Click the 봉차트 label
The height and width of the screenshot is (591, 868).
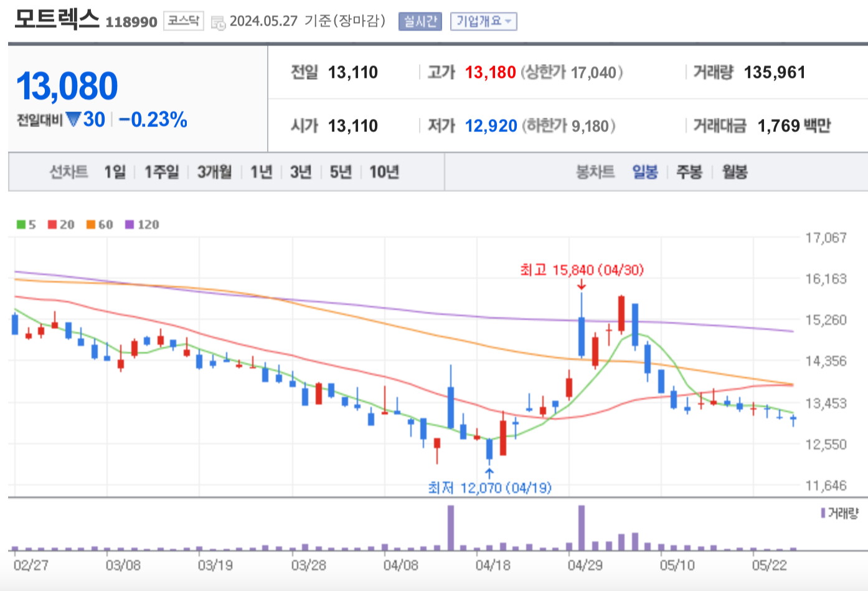click(x=595, y=172)
